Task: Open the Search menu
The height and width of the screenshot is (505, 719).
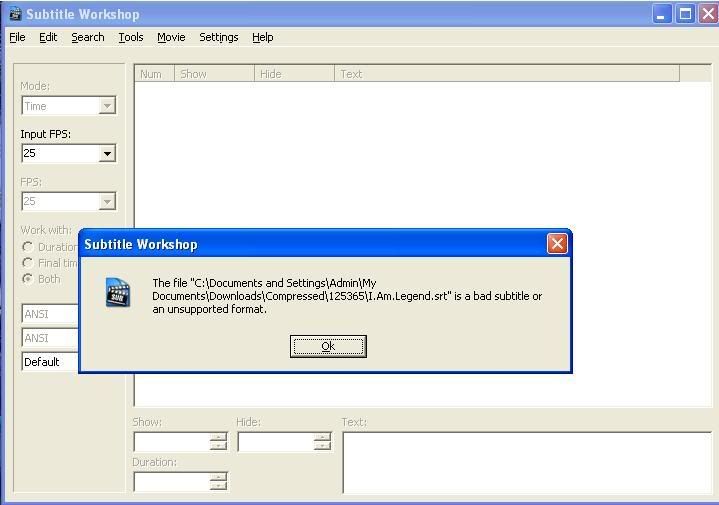Action: [88, 37]
